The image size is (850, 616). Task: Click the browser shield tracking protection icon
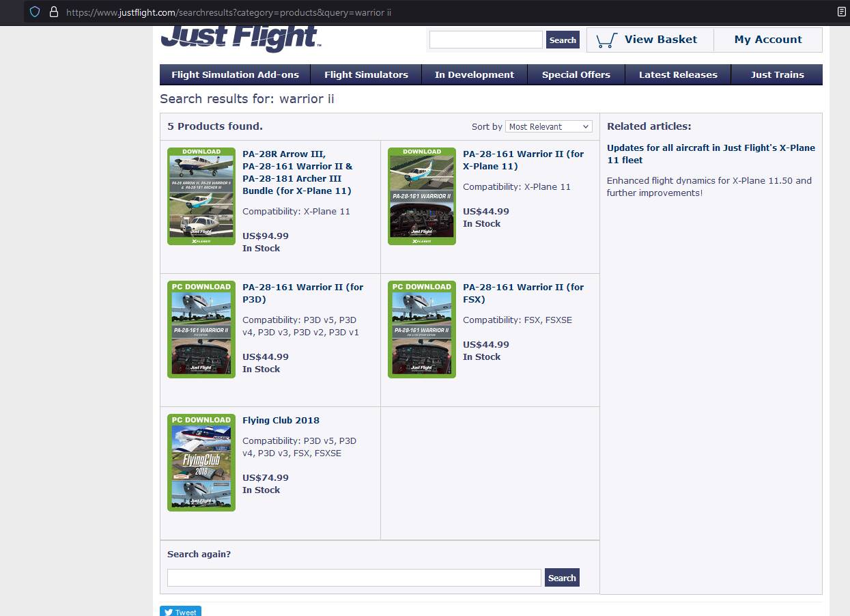click(x=35, y=12)
